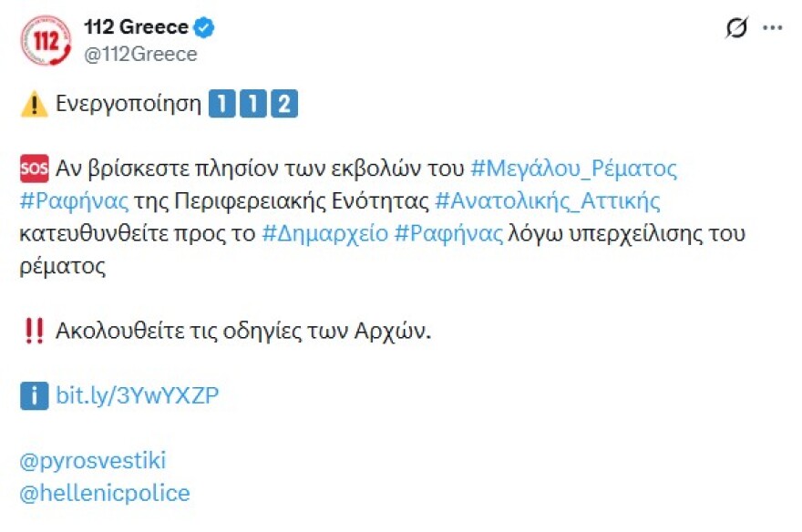
Task: Follow the bit.ly/3YwYXZP link
Action: [138, 395]
